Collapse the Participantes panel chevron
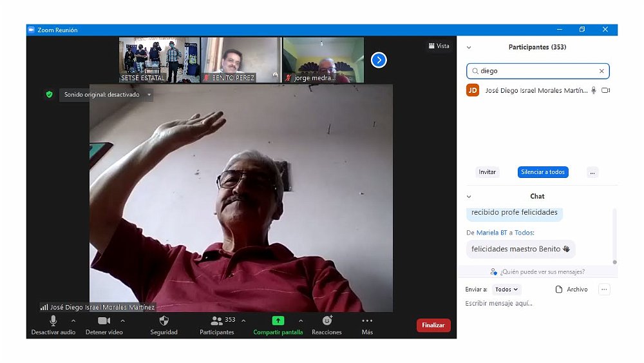This screenshot has height=363, width=644. coord(469,48)
